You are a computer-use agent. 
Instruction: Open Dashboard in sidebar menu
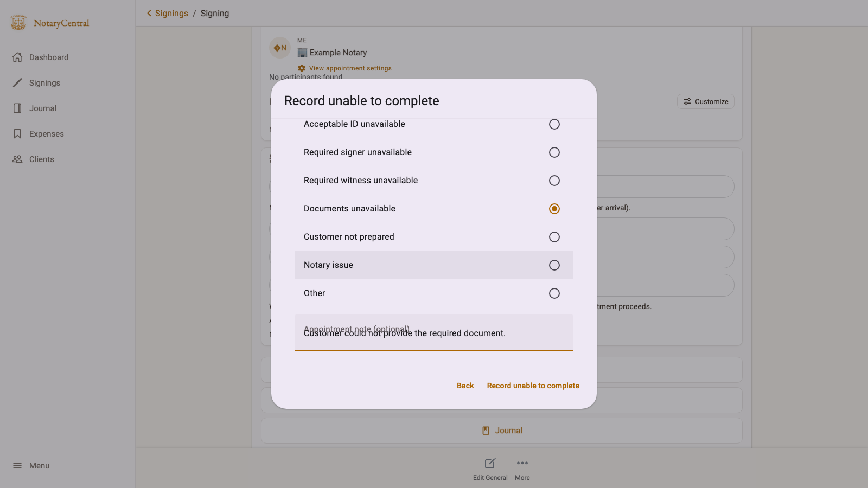pyautogui.click(x=49, y=57)
